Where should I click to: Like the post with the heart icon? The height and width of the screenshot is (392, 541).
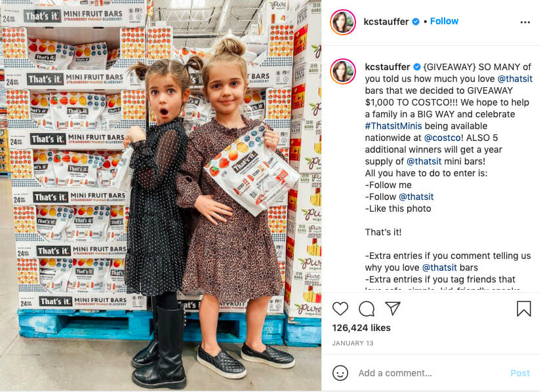(340, 309)
